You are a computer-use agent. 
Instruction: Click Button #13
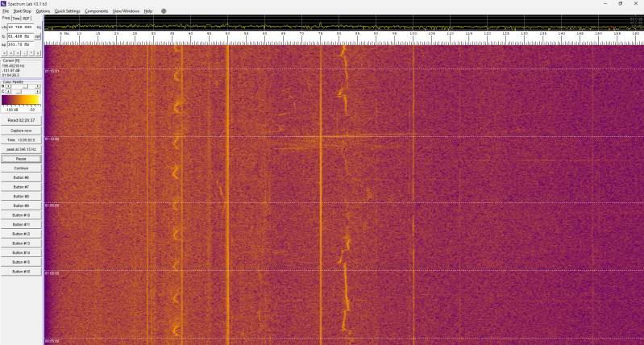coord(21,243)
